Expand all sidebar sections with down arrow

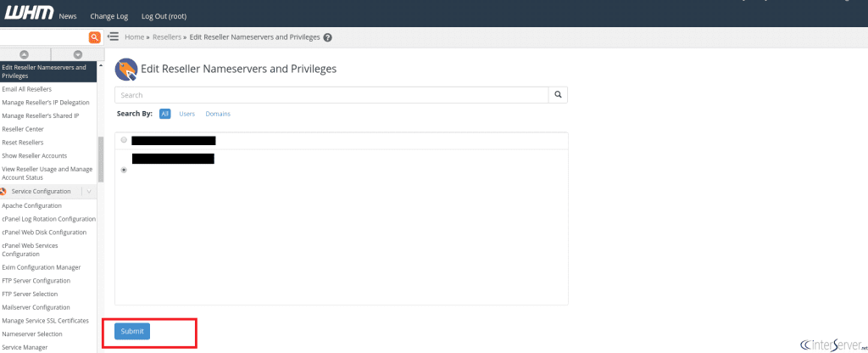tap(78, 54)
